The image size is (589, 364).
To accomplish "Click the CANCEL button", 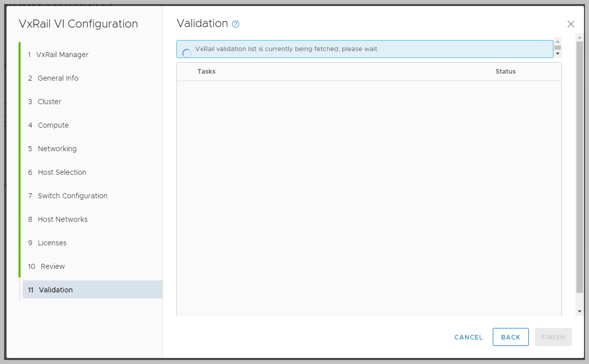I will [468, 337].
